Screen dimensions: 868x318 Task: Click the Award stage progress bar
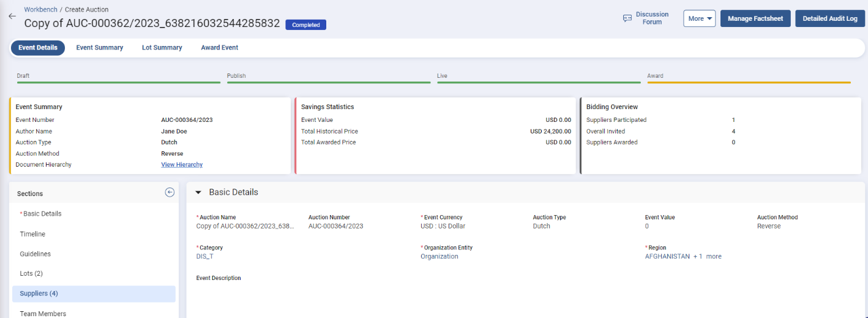[x=748, y=81]
